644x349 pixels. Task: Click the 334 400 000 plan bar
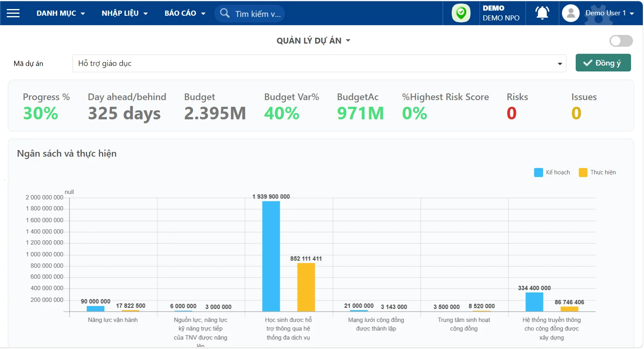[x=535, y=302]
